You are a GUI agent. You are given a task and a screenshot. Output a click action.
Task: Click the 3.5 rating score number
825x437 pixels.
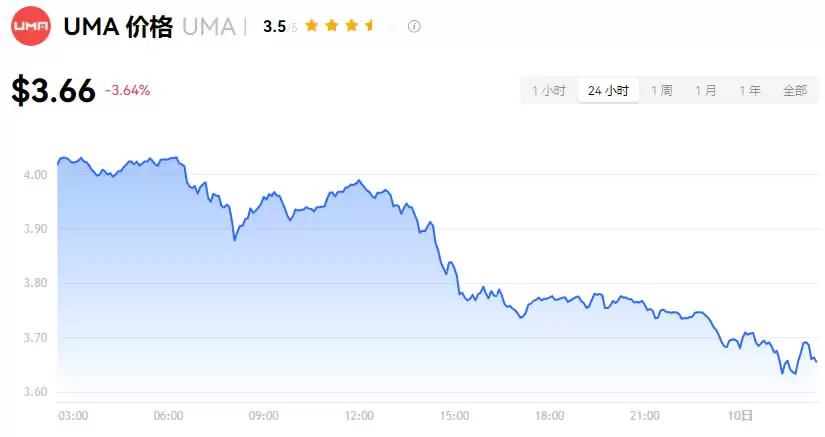point(274,27)
